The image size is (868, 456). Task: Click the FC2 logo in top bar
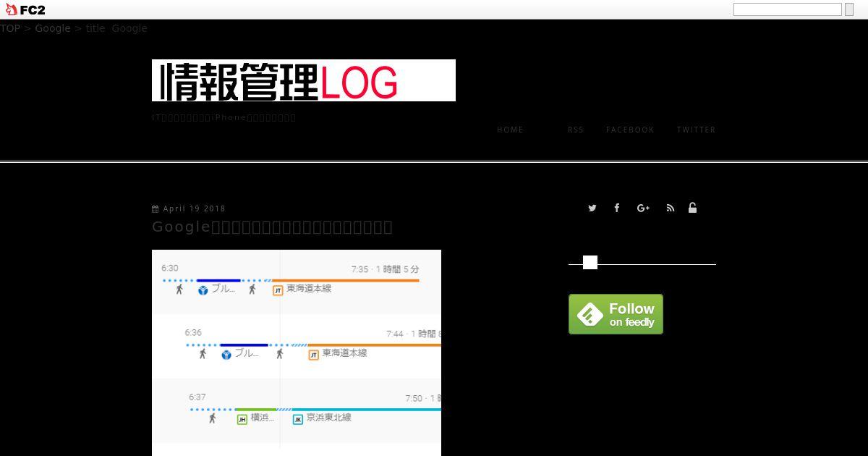pyautogui.click(x=25, y=9)
